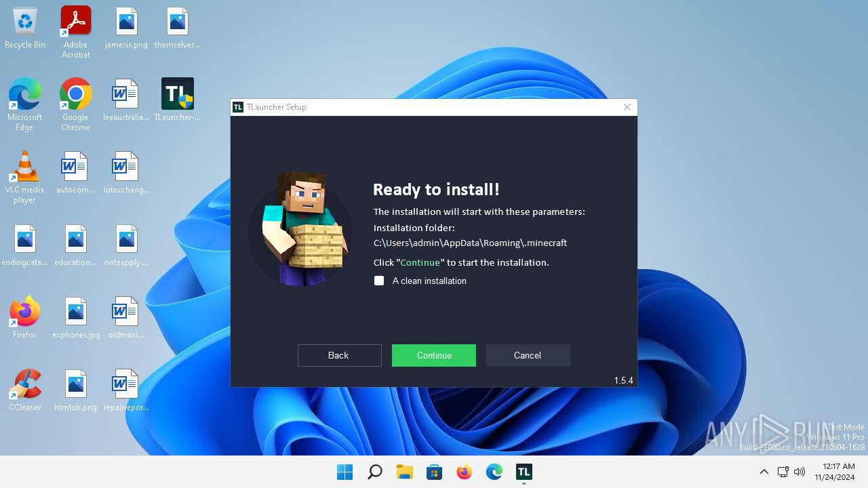Image resolution: width=868 pixels, height=488 pixels.
Task: Select the lotexchang Word document icon
Action: point(126,173)
